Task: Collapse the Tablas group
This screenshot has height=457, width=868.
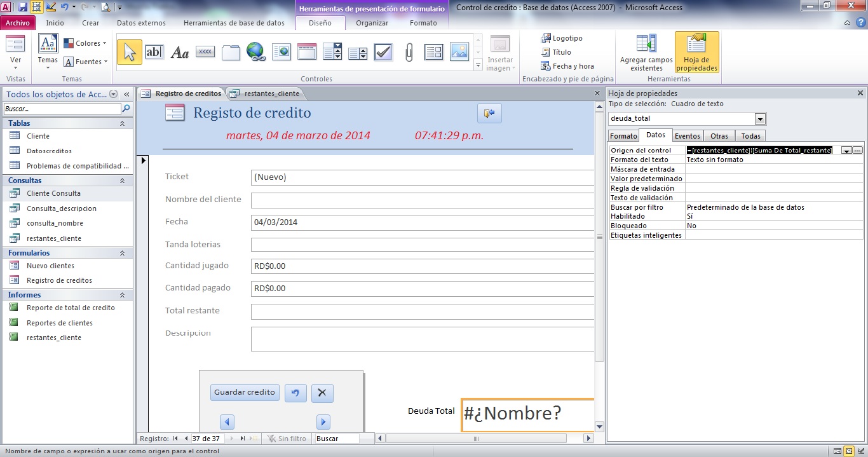Action: point(122,123)
